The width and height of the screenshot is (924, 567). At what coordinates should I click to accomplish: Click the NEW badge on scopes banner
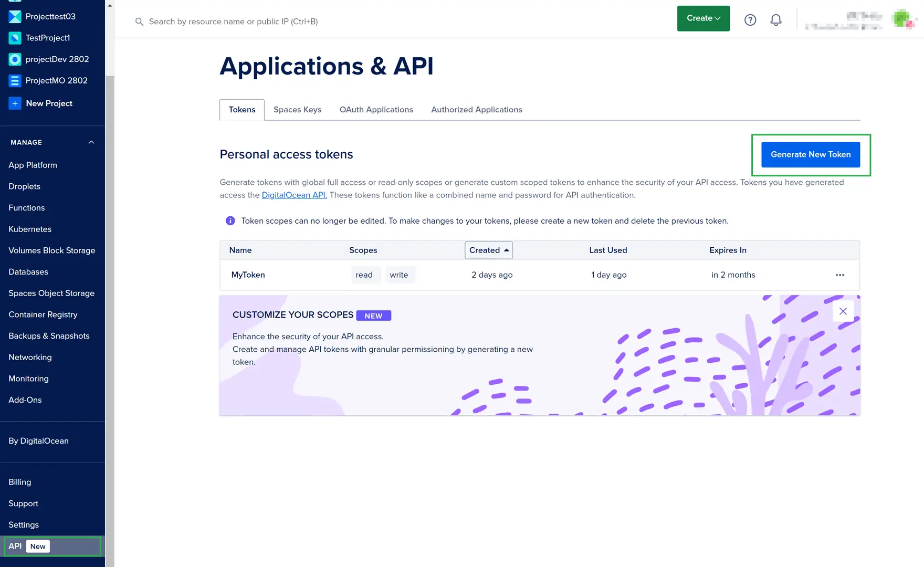click(373, 316)
